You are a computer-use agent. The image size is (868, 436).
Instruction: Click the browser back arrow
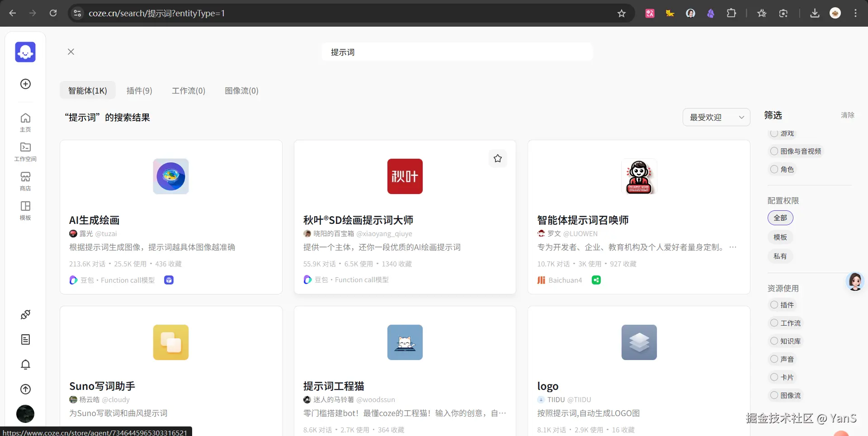click(x=13, y=13)
